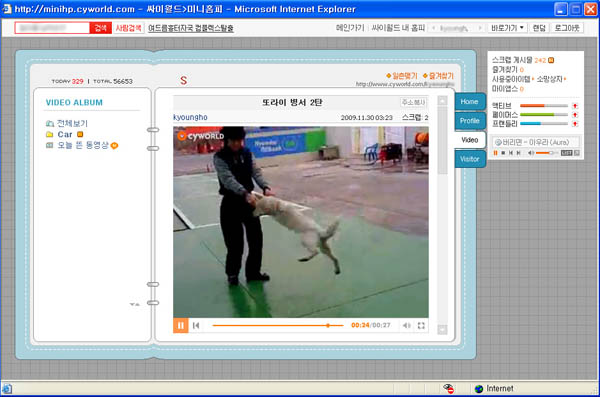Open the kyoungho author link
Viewport: 600px width, 397px height.
coord(190,117)
